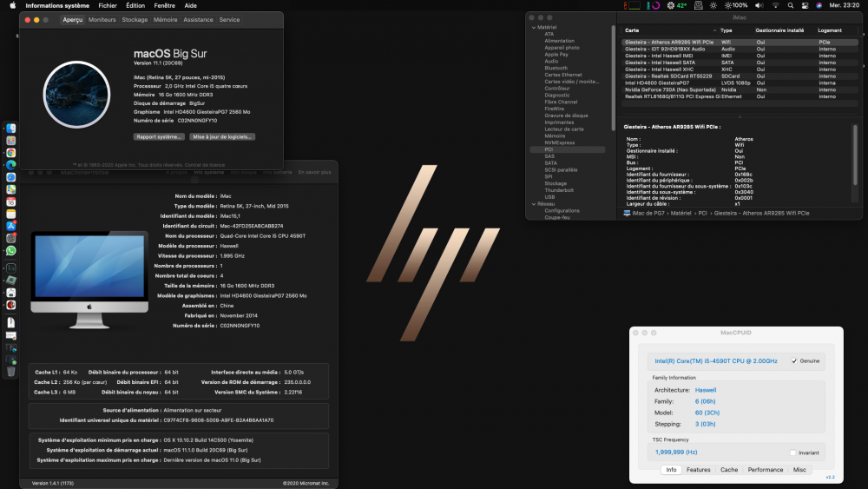Switch to the Mémoire tab
Viewport: 868px width, 489px height.
pyautogui.click(x=165, y=19)
